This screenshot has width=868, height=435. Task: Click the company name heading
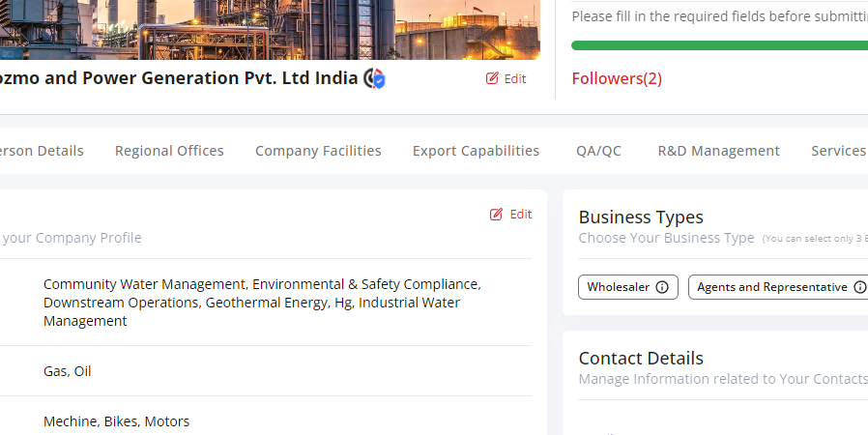pos(179,78)
